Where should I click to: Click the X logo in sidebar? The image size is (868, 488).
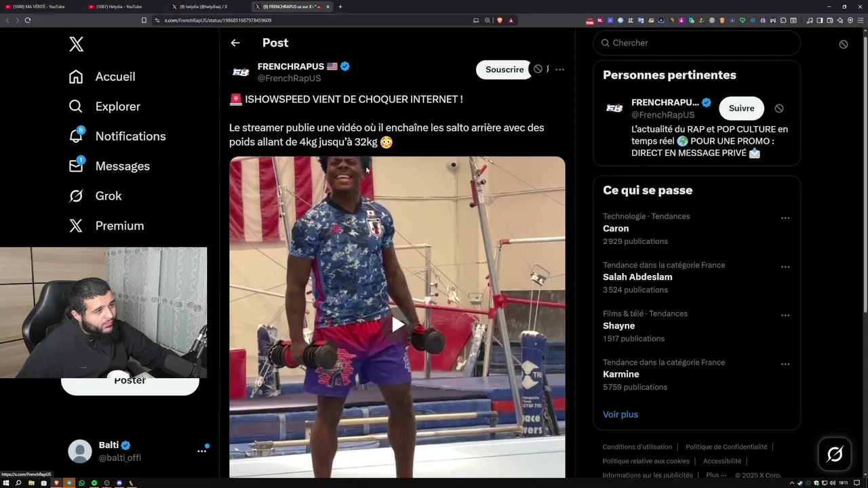(x=76, y=45)
